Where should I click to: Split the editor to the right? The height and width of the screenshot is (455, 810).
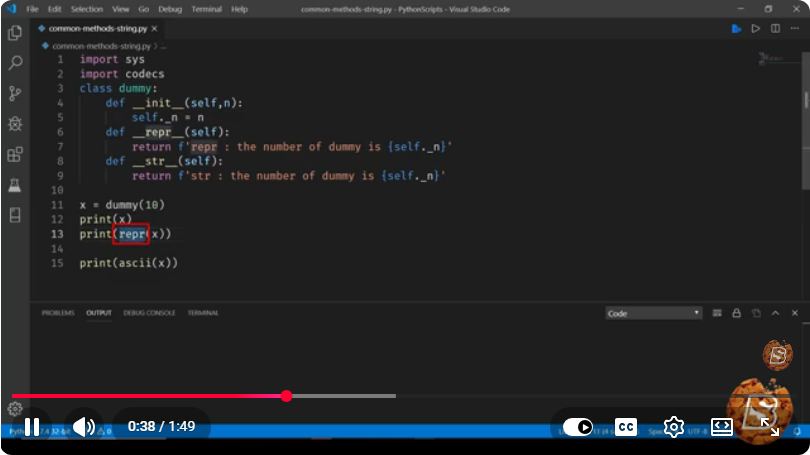[775, 28]
